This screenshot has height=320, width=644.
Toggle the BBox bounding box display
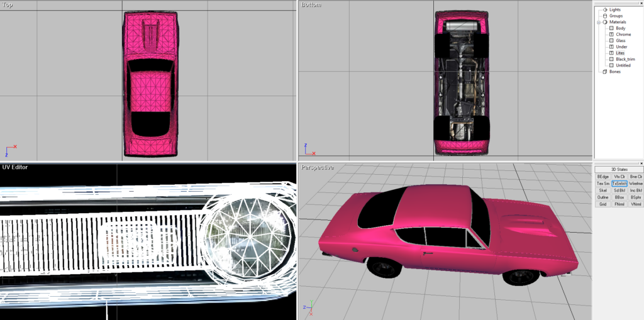619,197
